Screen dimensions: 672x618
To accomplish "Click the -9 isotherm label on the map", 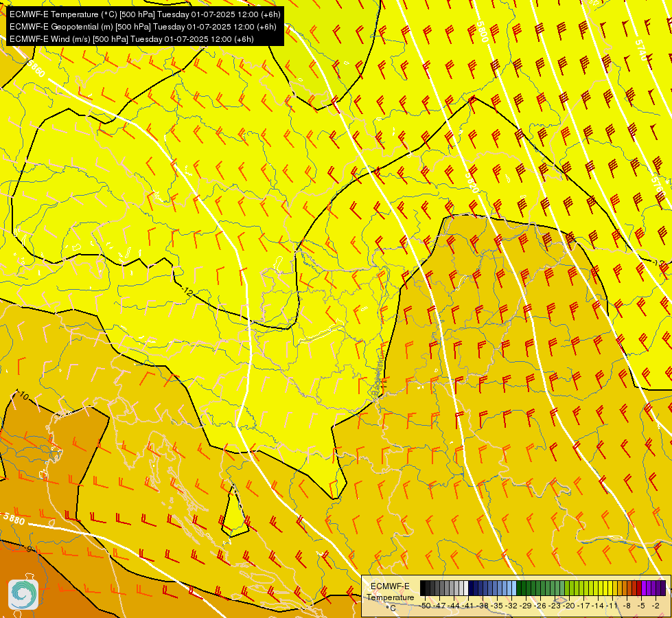I will point(29,549).
